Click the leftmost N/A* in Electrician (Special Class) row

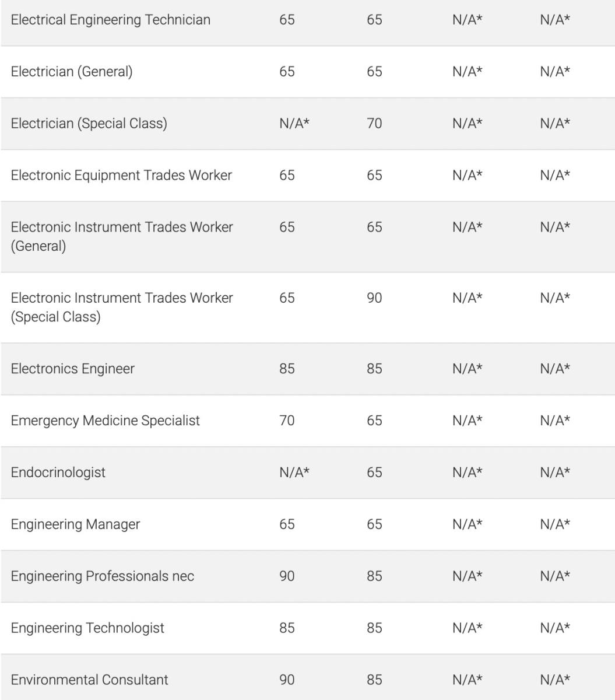point(294,124)
